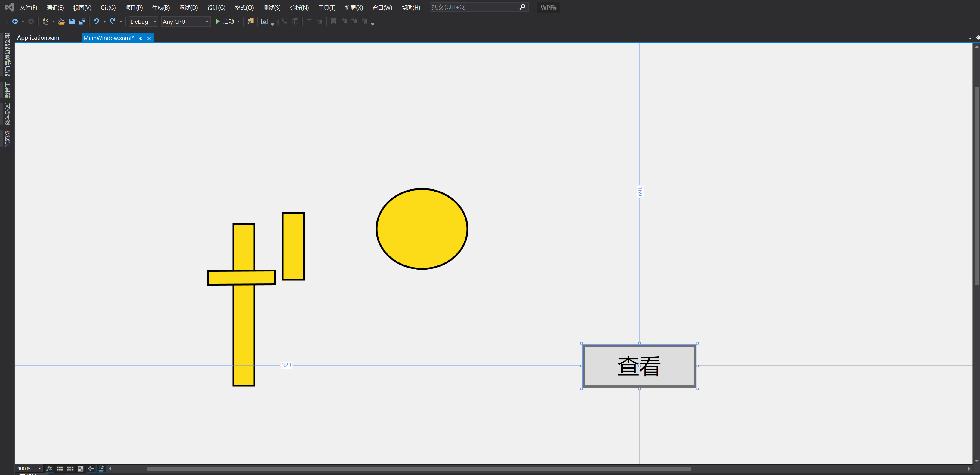
Task: Click the 启动 start button label
Action: (229, 22)
